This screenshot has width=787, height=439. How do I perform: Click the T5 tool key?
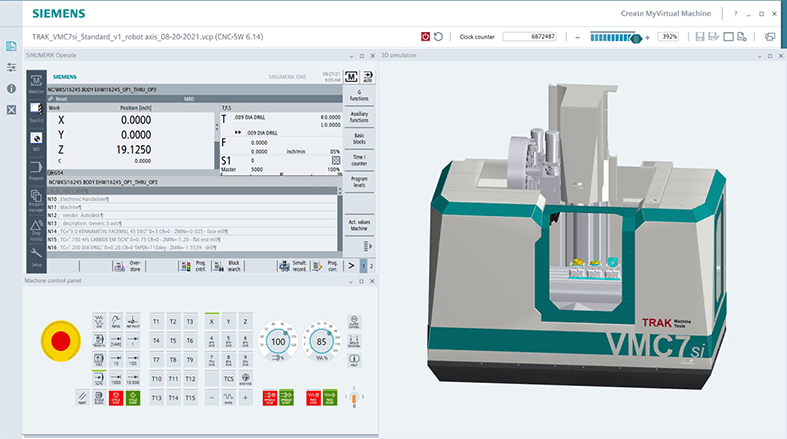173,340
